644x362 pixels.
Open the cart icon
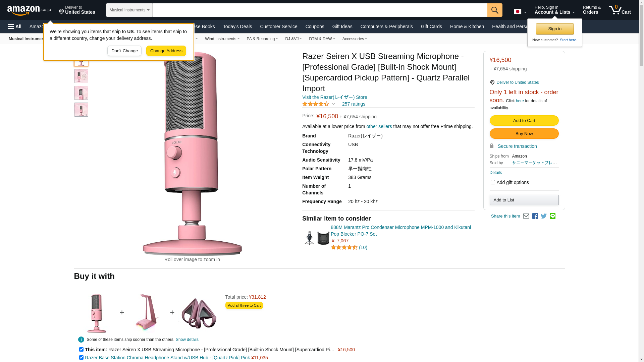coord(620,10)
